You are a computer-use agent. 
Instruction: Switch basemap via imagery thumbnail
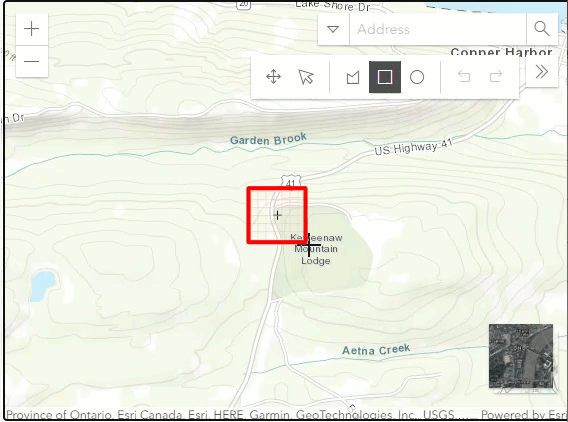521,356
